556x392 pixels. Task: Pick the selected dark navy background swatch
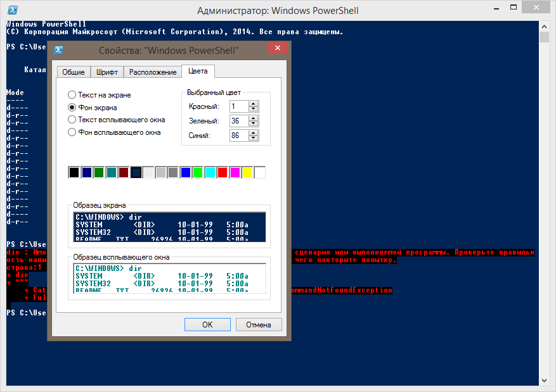pos(136,172)
